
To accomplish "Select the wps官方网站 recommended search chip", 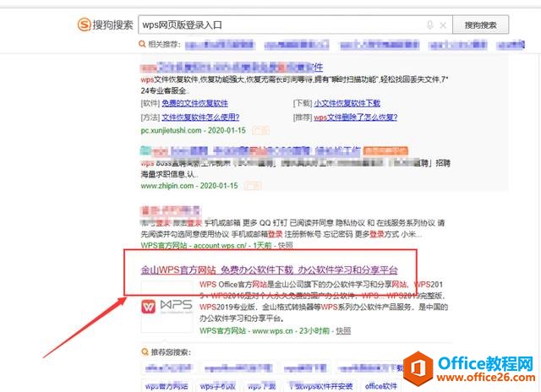I will point(167,386).
